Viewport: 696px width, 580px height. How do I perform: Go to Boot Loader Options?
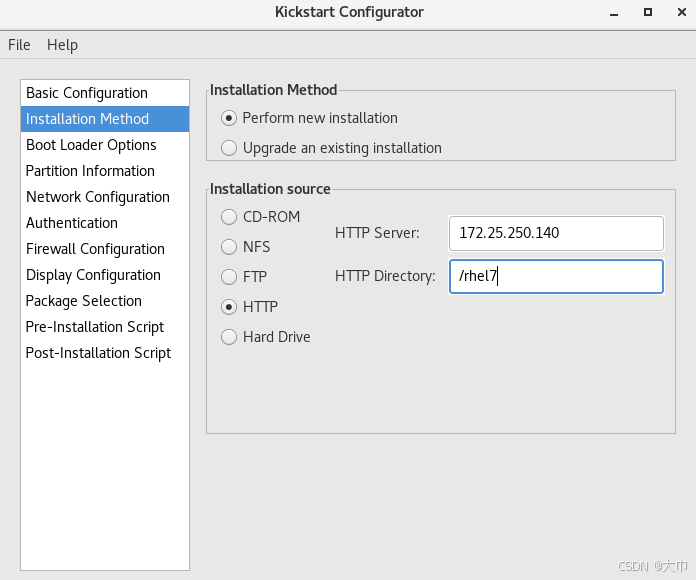tap(105, 145)
